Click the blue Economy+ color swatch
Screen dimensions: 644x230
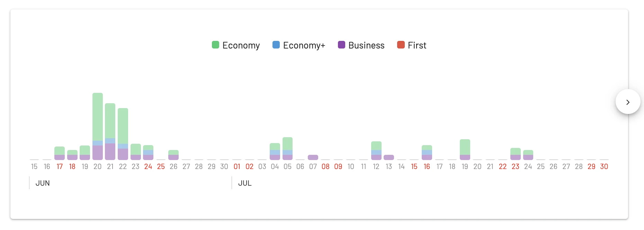point(276,45)
